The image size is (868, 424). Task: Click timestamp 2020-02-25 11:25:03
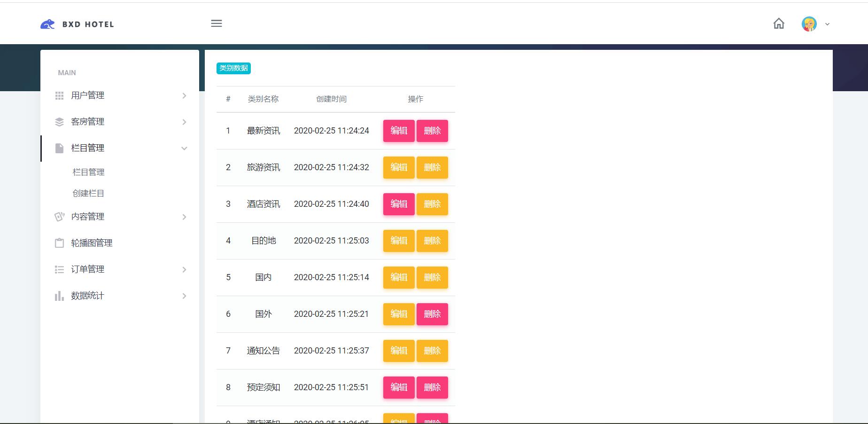[332, 241]
